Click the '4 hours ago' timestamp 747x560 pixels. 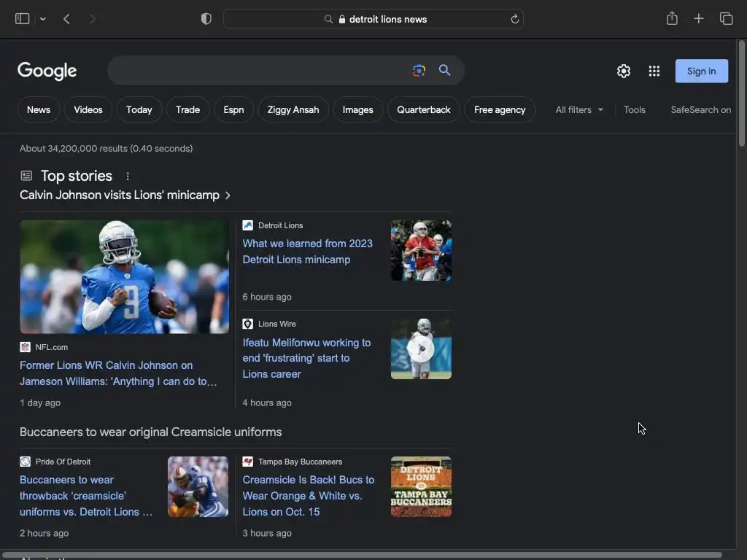pos(267,402)
